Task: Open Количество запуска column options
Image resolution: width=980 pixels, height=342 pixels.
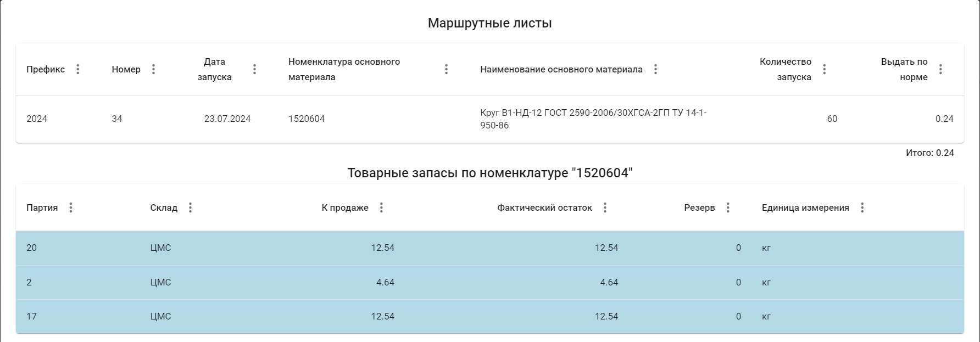Action: [x=824, y=69]
